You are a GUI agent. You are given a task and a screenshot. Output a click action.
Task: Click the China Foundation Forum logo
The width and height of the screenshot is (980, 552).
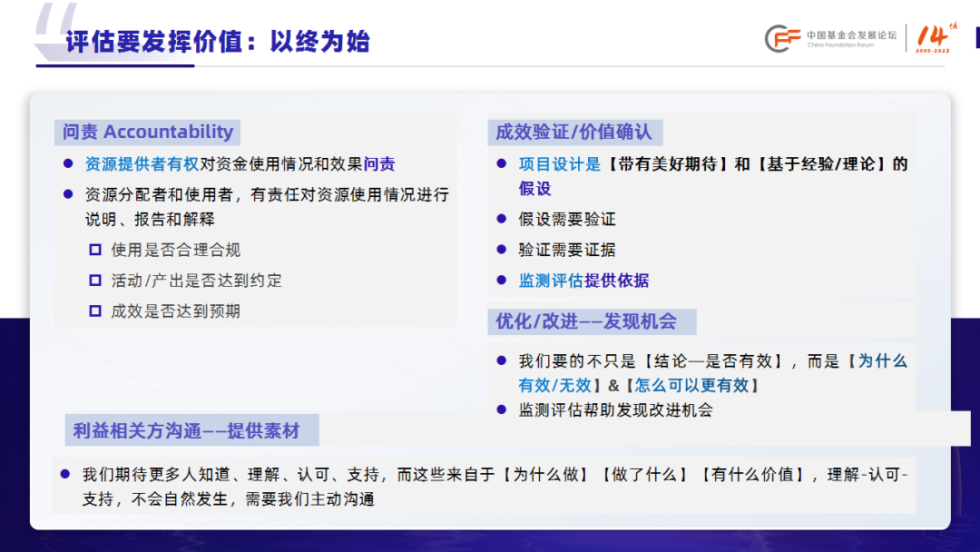821,38
